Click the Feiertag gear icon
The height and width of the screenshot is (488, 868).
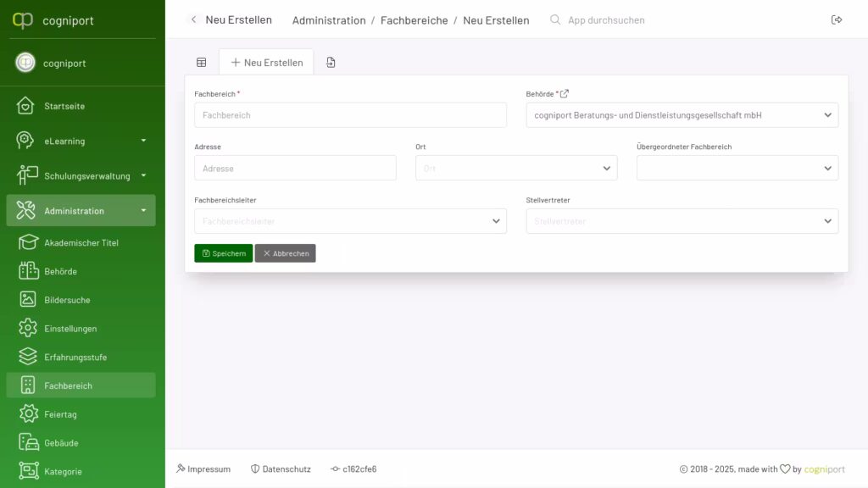coord(28,414)
